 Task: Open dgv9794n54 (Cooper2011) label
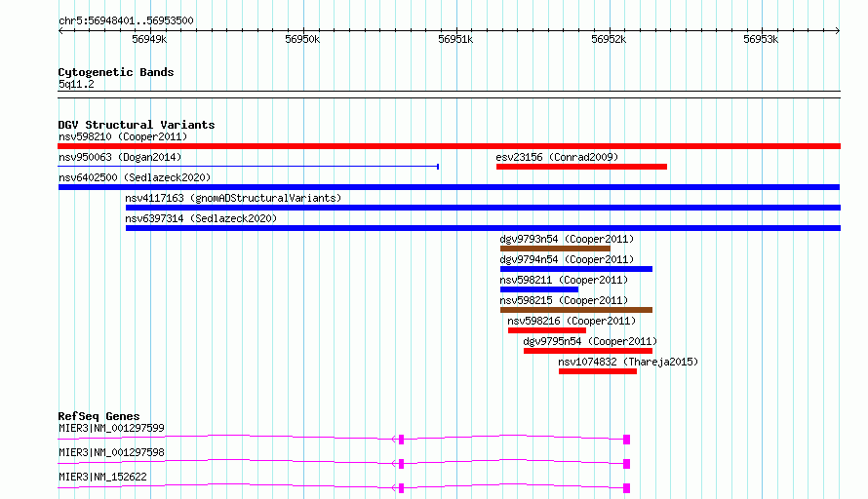point(567,259)
